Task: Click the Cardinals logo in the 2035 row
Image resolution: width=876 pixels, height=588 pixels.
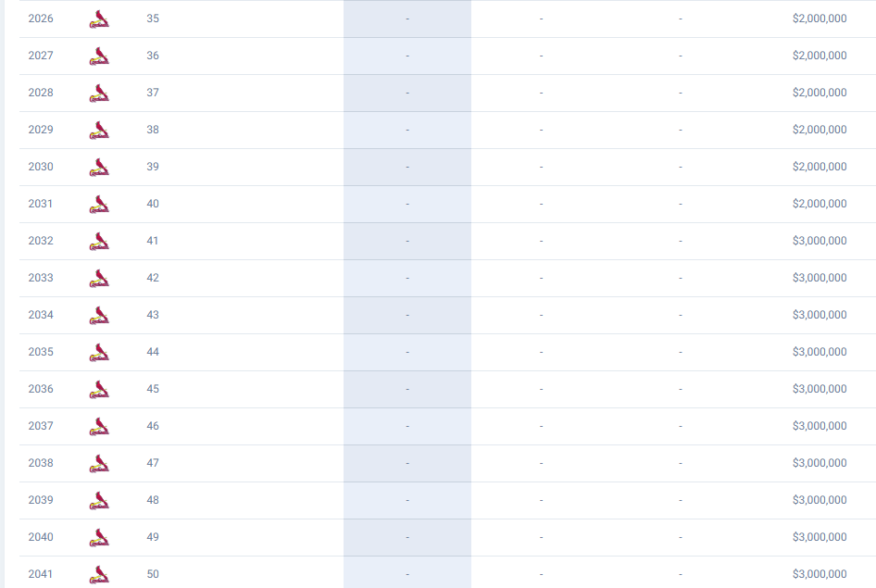Action: [x=99, y=352]
